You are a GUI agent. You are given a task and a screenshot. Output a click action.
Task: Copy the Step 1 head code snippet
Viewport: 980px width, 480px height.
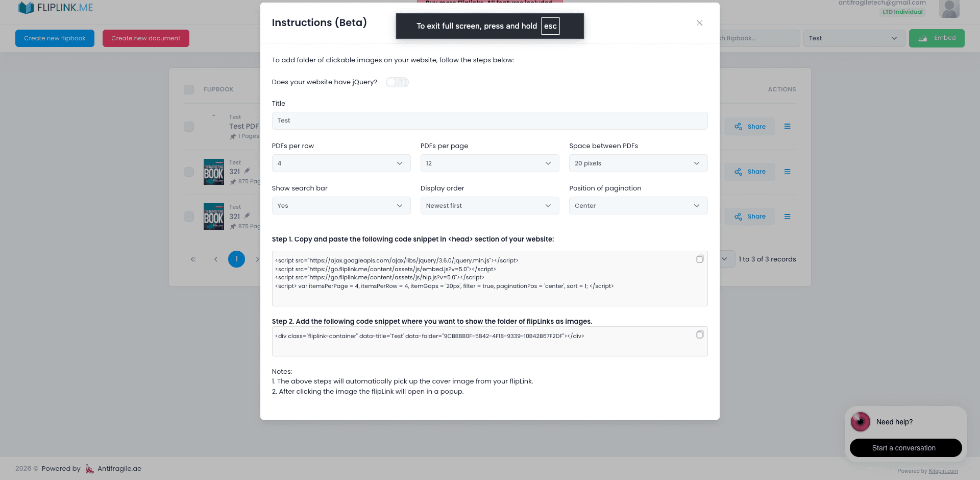pos(699,259)
